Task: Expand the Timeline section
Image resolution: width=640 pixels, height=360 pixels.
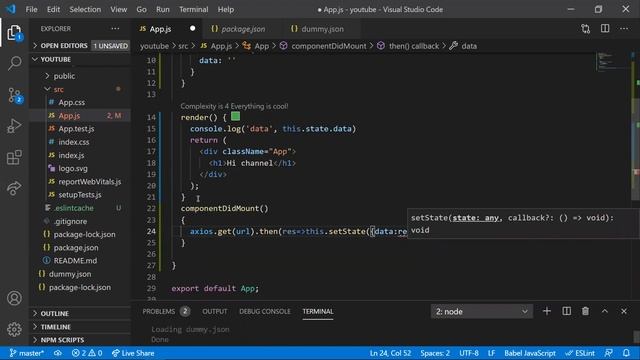Action: 81,327
